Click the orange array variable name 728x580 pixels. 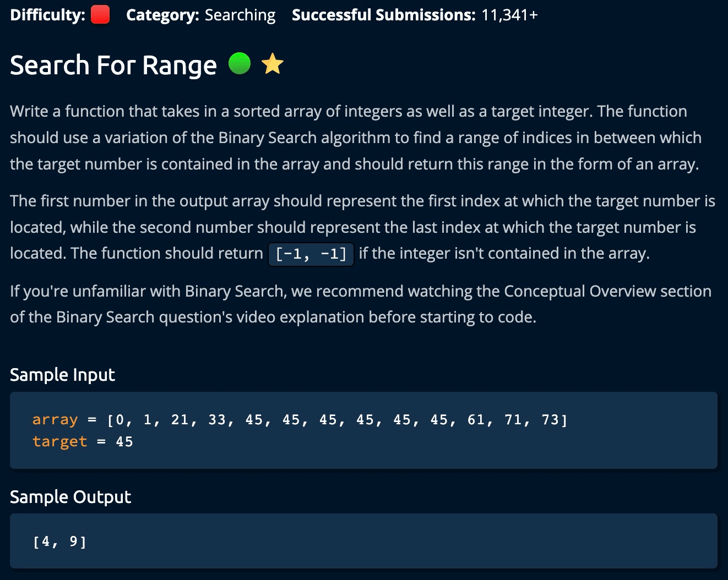pyautogui.click(x=55, y=420)
